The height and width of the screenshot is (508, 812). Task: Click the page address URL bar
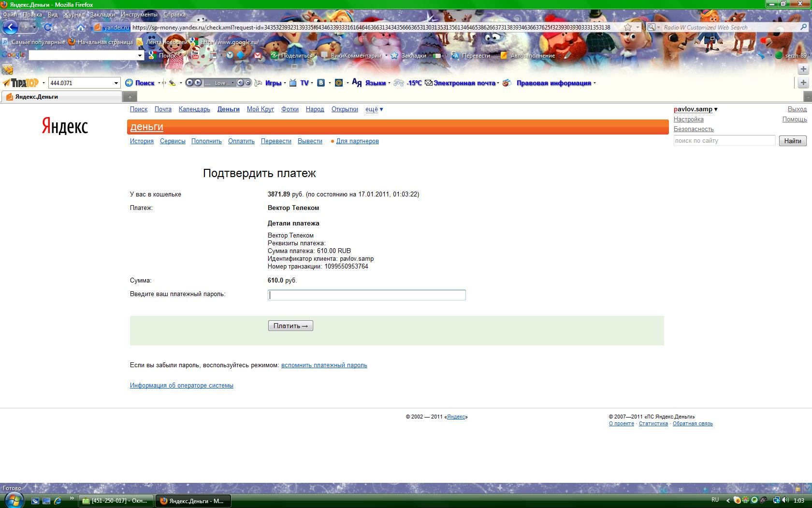[371, 28]
